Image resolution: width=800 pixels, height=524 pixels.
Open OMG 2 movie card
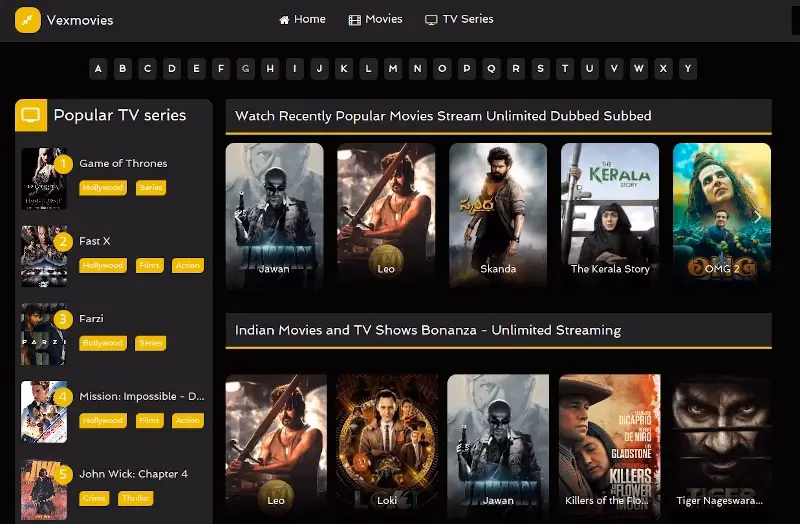721,216
